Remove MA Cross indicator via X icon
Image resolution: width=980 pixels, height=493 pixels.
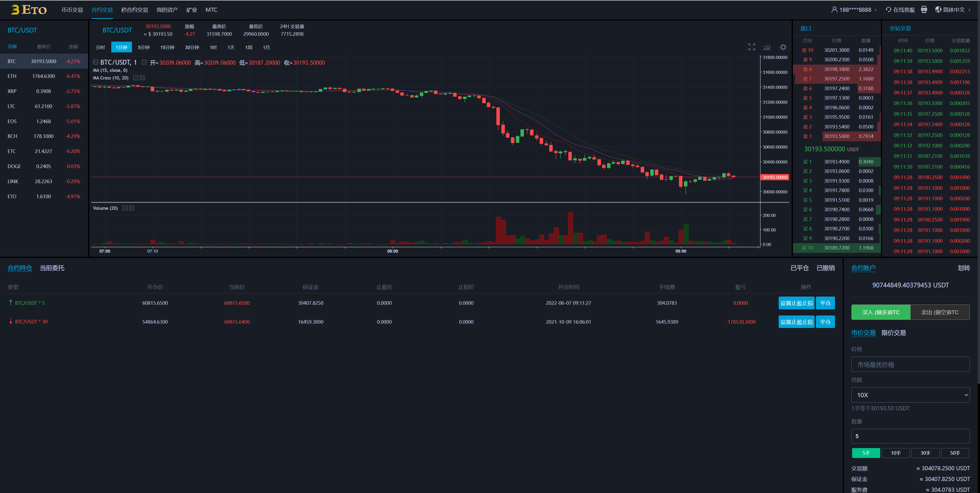142,78
